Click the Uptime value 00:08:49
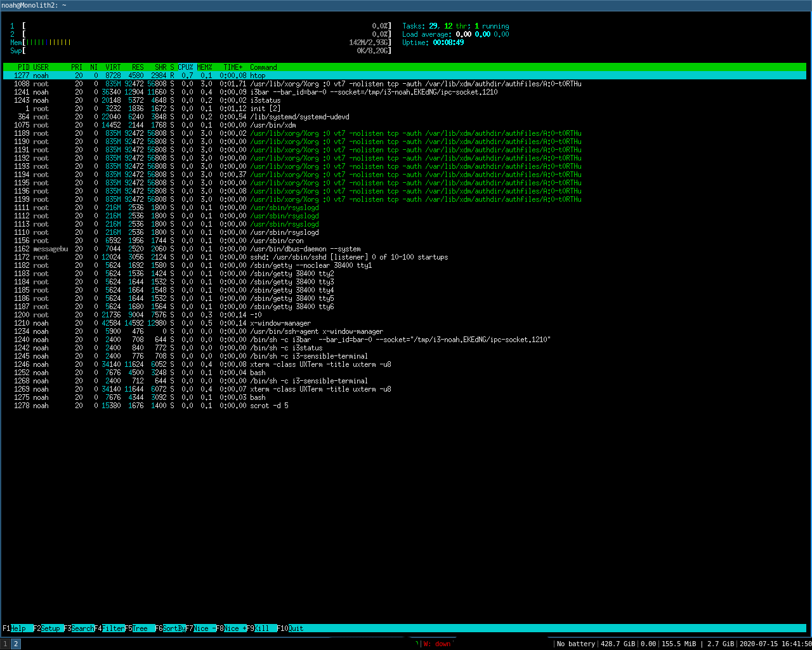812x650 pixels. tap(448, 43)
